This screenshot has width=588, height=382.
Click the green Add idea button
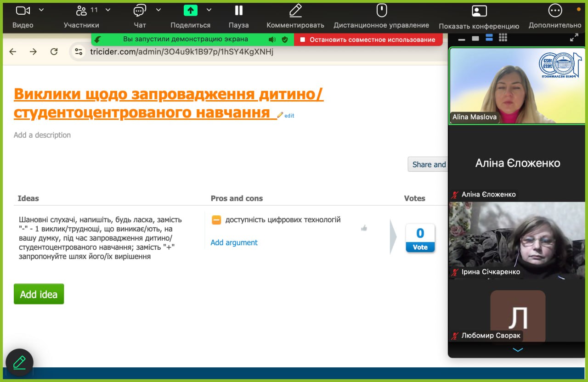[39, 294]
